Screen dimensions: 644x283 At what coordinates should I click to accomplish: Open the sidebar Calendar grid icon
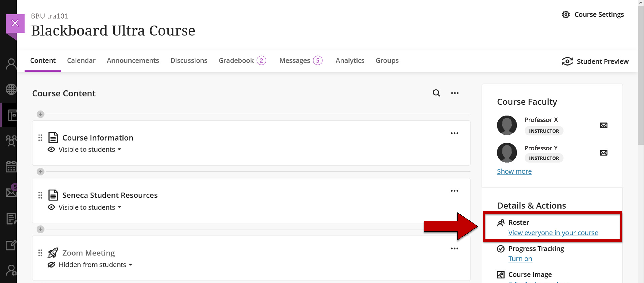(x=11, y=167)
